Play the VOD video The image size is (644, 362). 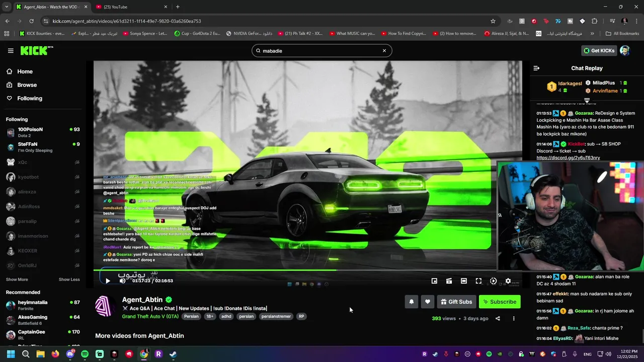(x=108, y=281)
